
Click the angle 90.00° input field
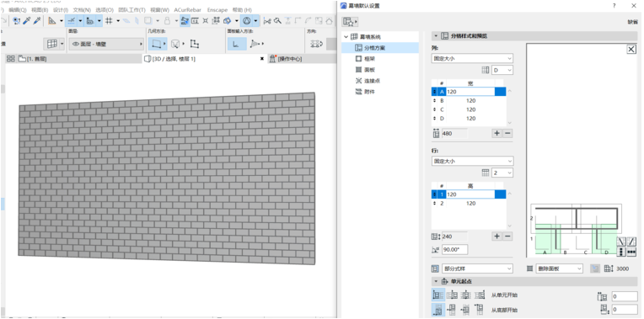(x=454, y=249)
